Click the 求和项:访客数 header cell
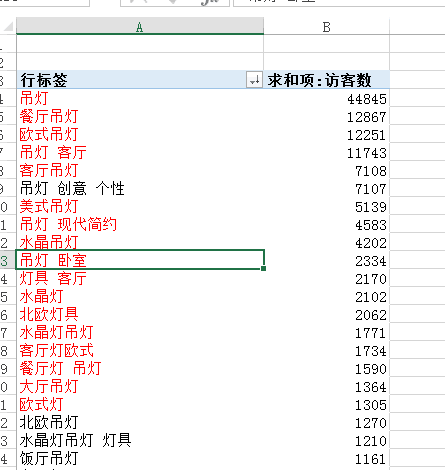This screenshot has height=470, width=445. click(326, 80)
